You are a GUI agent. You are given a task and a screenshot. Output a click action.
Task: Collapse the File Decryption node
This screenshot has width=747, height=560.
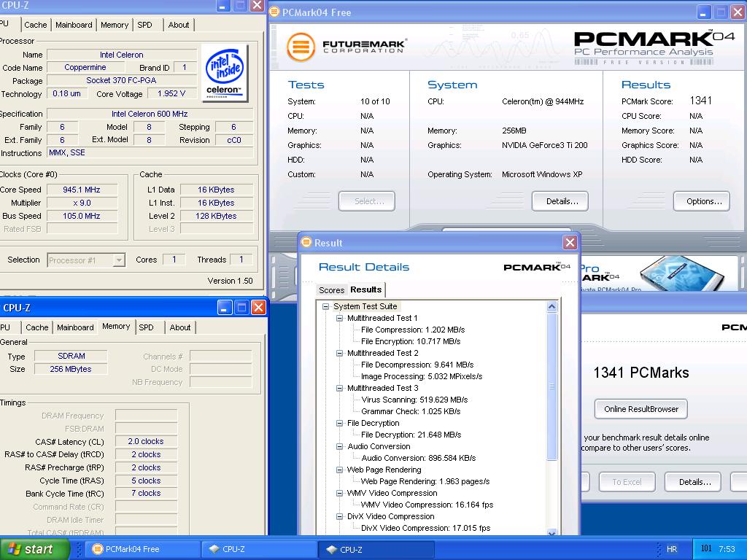(x=340, y=424)
